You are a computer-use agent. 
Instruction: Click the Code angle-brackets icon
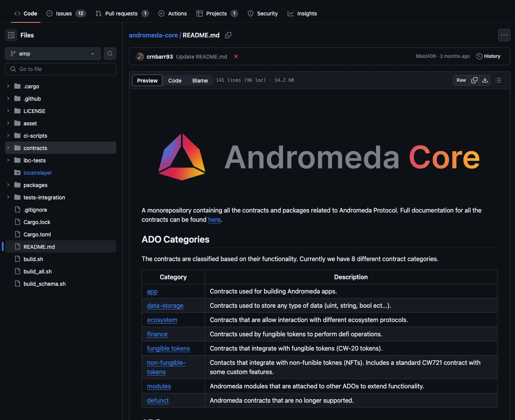(17, 13)
